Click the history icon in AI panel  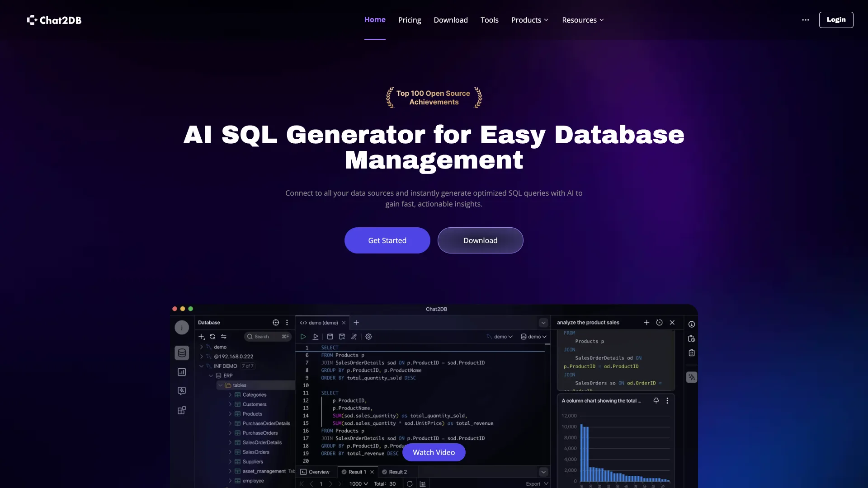(659, 323)
